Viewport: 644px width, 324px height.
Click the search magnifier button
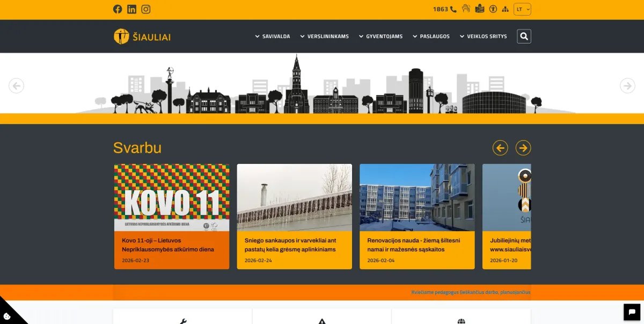524,36
